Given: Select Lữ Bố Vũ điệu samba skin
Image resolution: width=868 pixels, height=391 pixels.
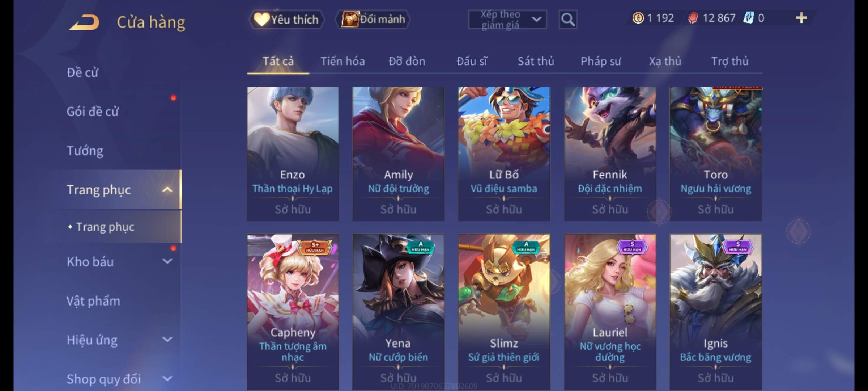Looking at the screenshot, I should tap(504, 154).
